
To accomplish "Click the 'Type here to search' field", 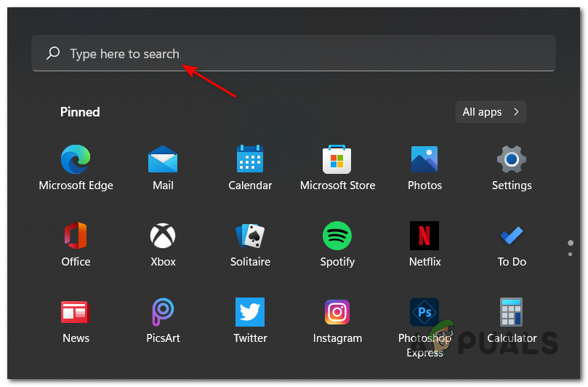I will tap(294, 53).
